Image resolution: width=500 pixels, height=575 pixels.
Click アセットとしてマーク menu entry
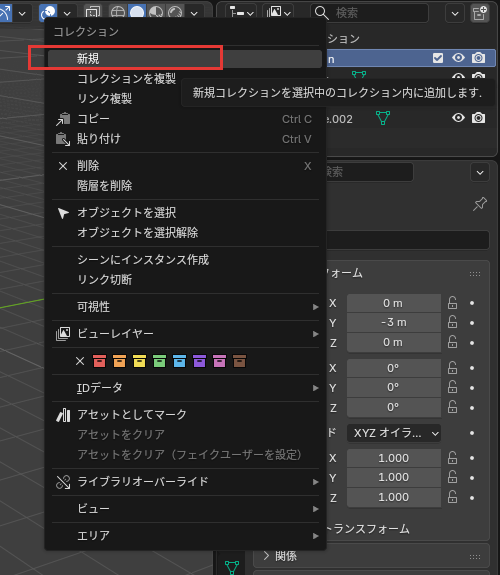point(185,415)
